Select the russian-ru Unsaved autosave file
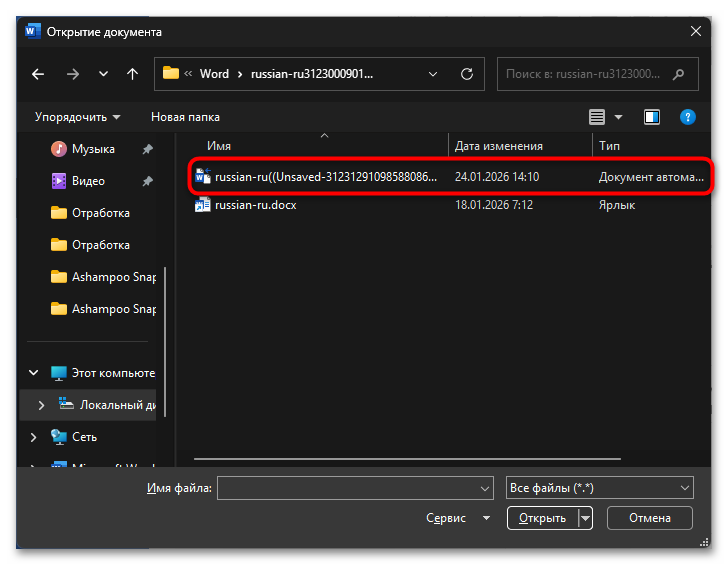The image size is (728, 565). [325, 177]
